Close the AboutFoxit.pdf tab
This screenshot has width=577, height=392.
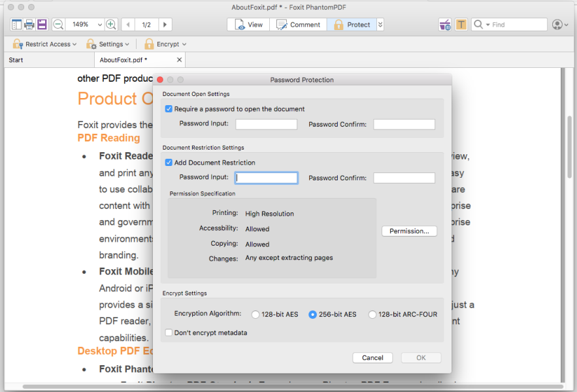179,59
